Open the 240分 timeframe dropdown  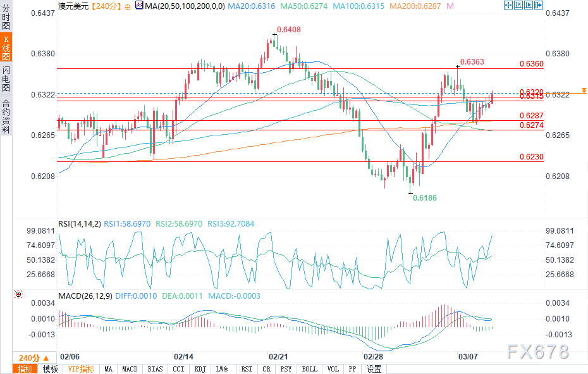(34, 358)
